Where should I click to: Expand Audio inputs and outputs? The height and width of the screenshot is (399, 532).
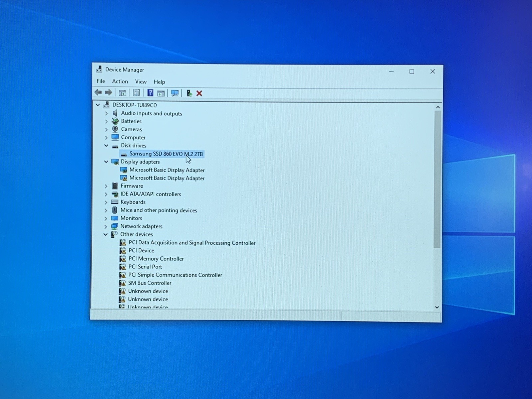pos(106,113)
